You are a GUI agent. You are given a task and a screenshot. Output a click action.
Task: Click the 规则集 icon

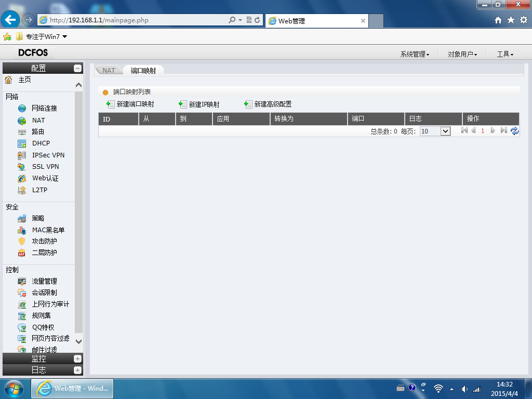point(22,316)
